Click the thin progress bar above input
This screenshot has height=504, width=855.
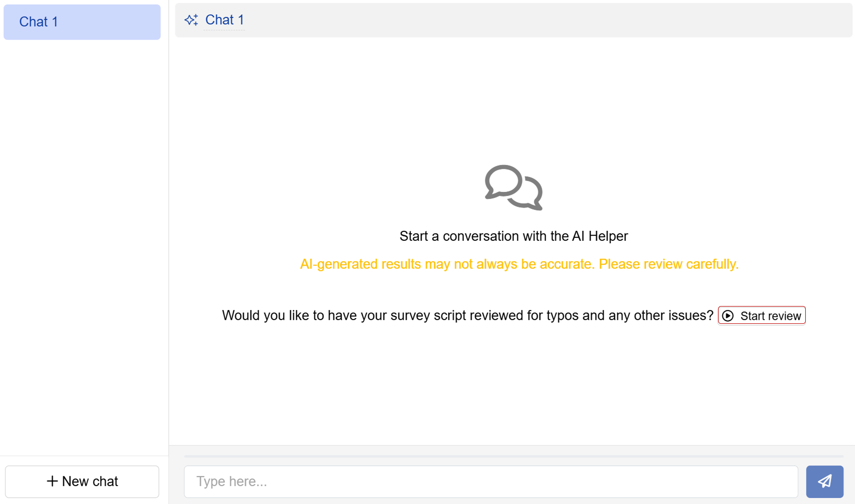tap(513, 456)
